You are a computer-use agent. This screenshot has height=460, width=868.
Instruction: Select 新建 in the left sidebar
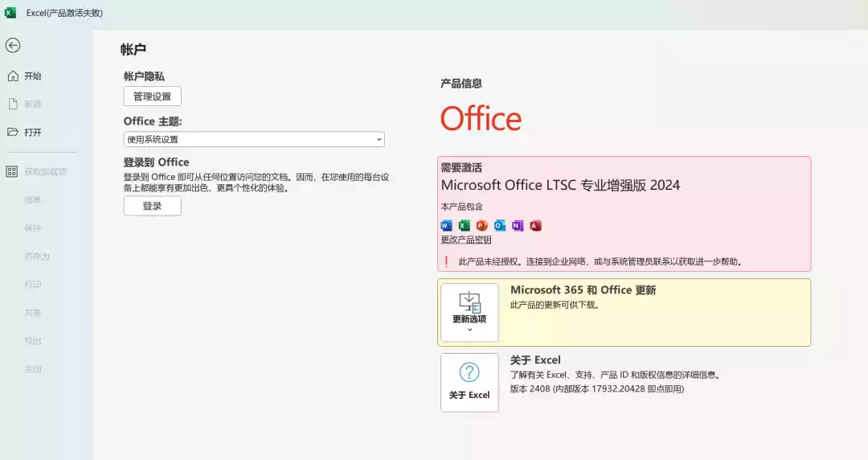32,104
